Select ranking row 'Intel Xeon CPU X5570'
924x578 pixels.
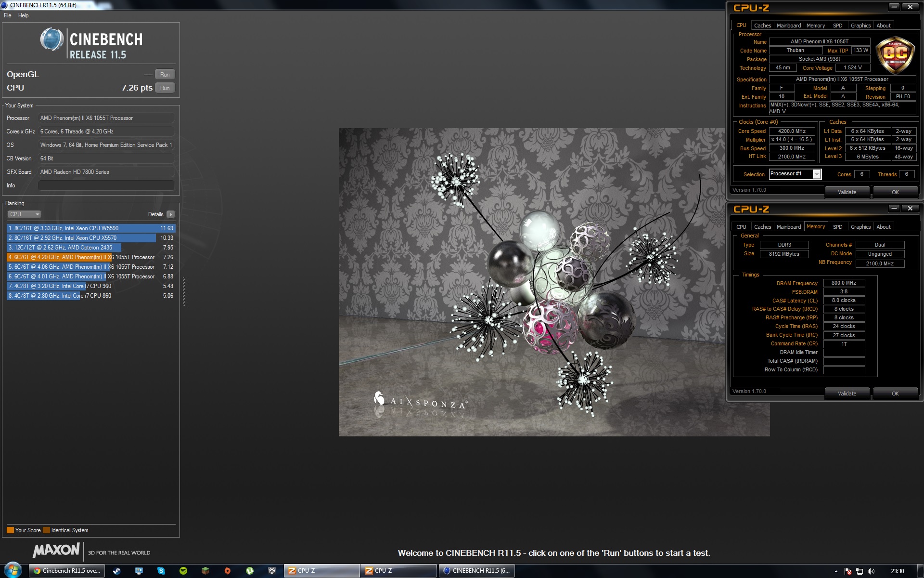[91, 238]
